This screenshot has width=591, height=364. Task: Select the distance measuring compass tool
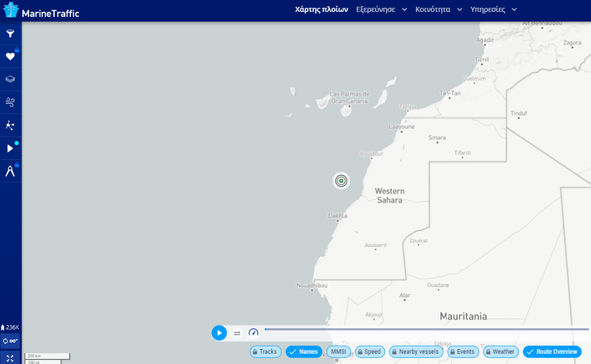tap(10, 171)
